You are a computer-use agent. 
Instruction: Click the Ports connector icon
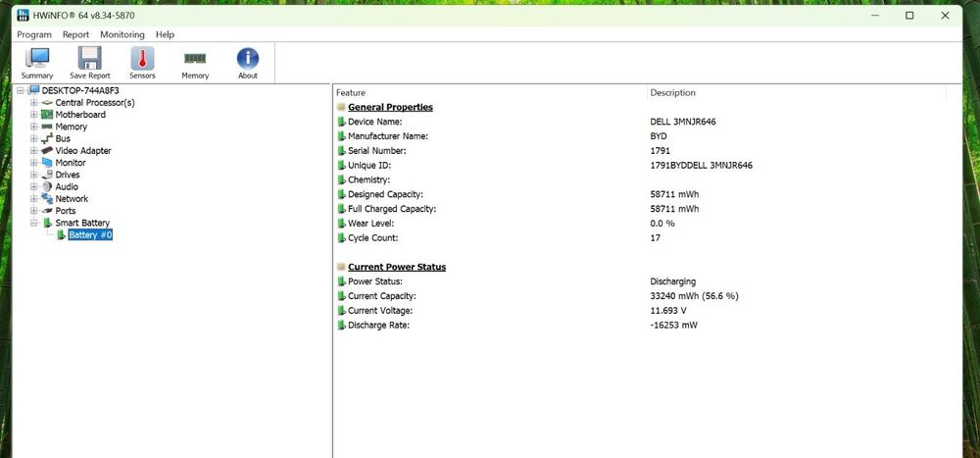point(47,211)
